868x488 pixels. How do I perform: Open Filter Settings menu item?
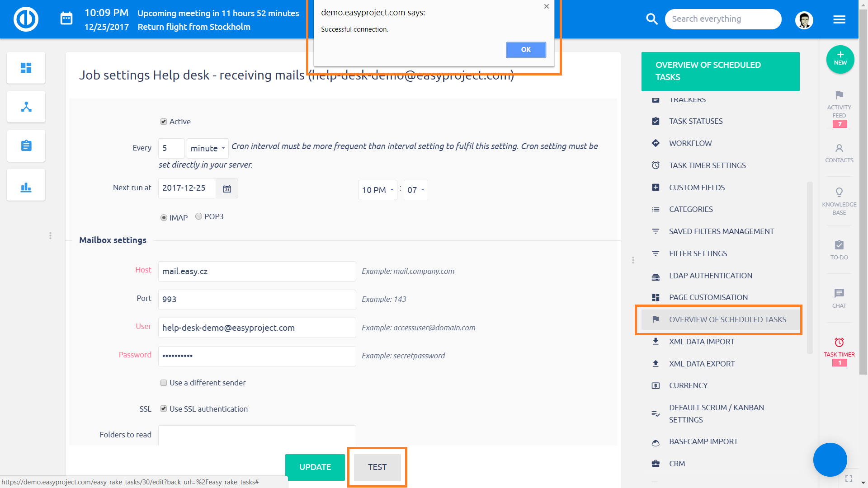pyautogui.click(x=698, y=253)
